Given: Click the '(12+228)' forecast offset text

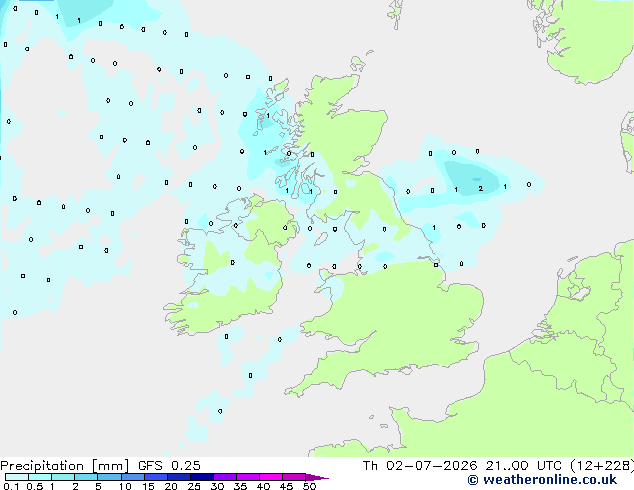Looking at the screenshot, I should [x=602, y=466].
